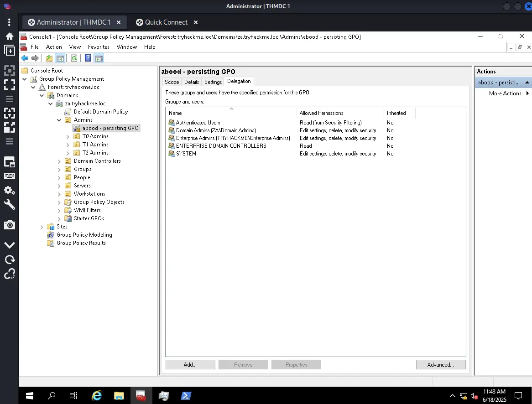Switch to the Quick Connect tab

[166, 22]
